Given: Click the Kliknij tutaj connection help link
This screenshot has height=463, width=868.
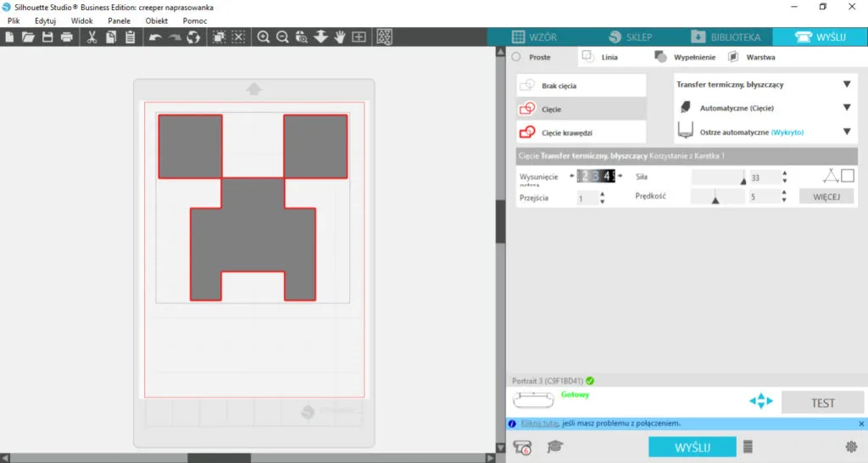Looking at the screenshot, I should point(540,423).
